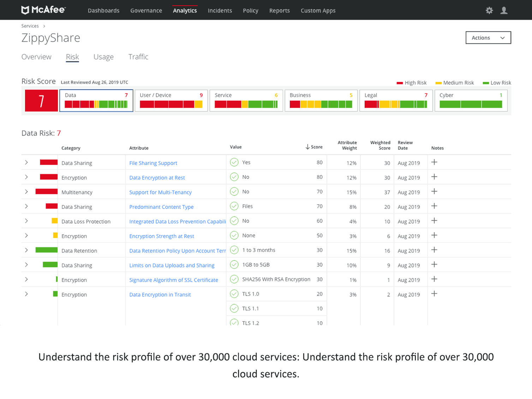This screenshot has width=532, height=399.
Task: Add a note to Data Encryption in Transit row
Action: point(434,294)
